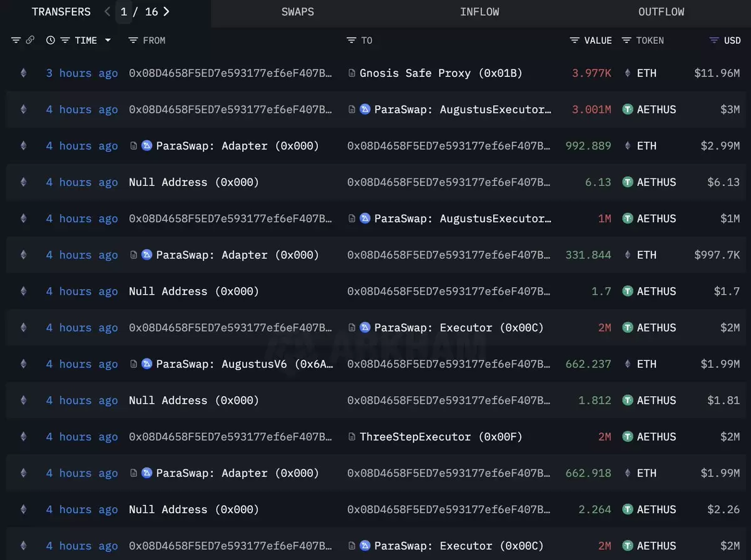Open the '4 hours ago' link in the 331.844 row
This screenshot has width=751, height=560.
coord(82,255)
